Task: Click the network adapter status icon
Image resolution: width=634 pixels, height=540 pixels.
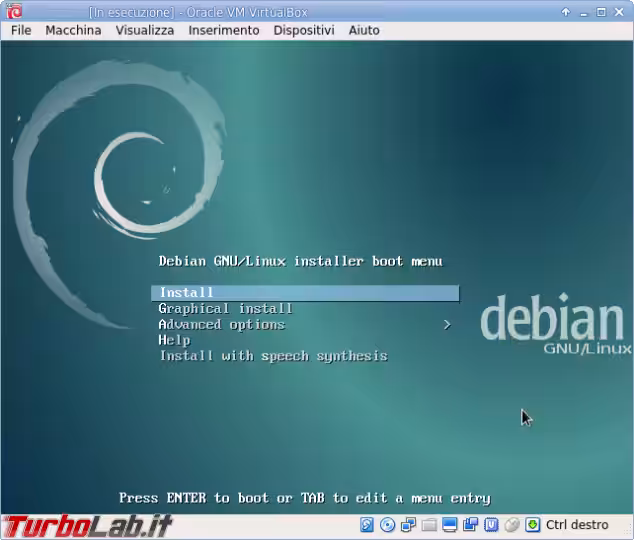Action: point(408,525)
